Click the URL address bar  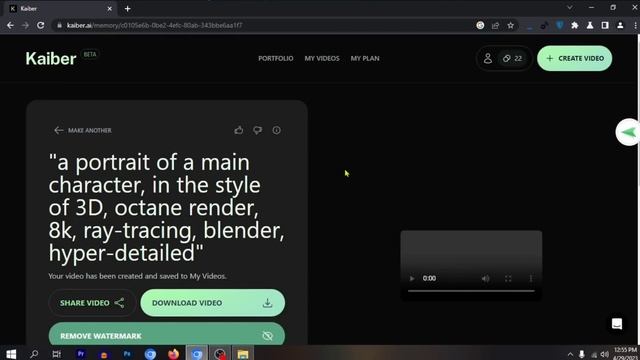[265, 25]
